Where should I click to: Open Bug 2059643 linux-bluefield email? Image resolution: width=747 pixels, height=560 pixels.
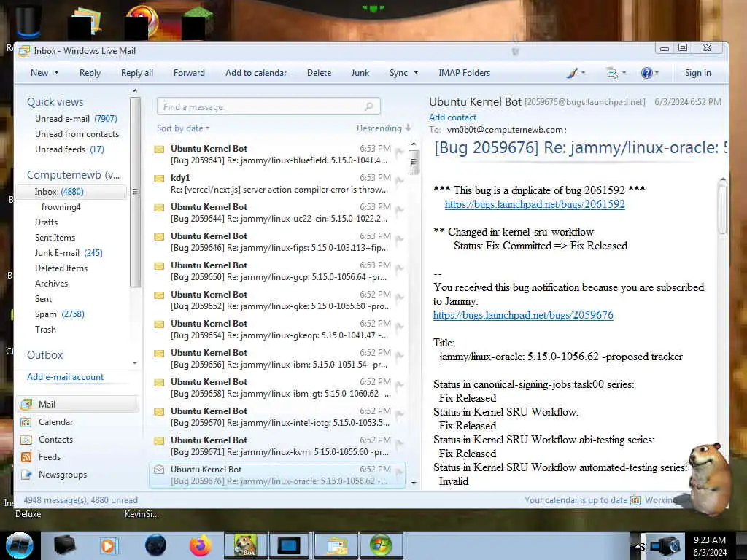click(278, 155)
